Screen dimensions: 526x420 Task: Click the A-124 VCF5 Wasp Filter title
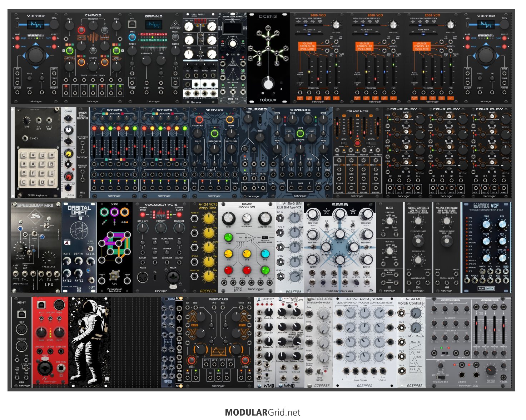tap(208, 206)
